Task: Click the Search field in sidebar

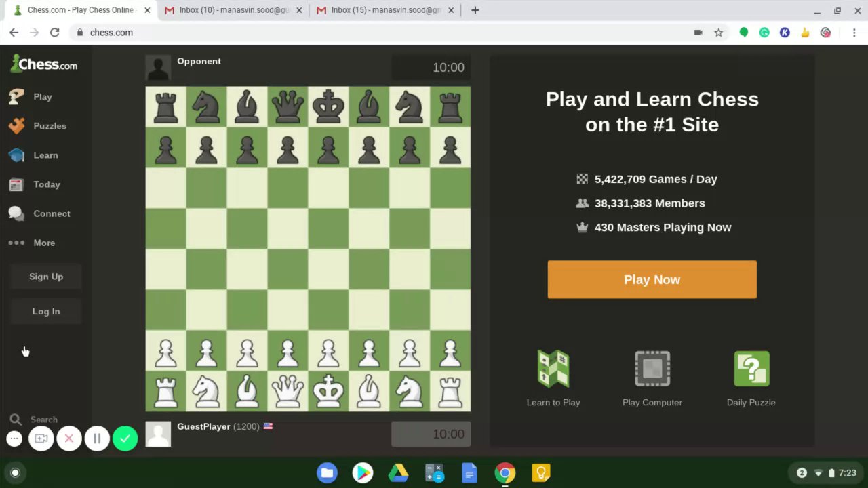Action: tap(44, 420)
